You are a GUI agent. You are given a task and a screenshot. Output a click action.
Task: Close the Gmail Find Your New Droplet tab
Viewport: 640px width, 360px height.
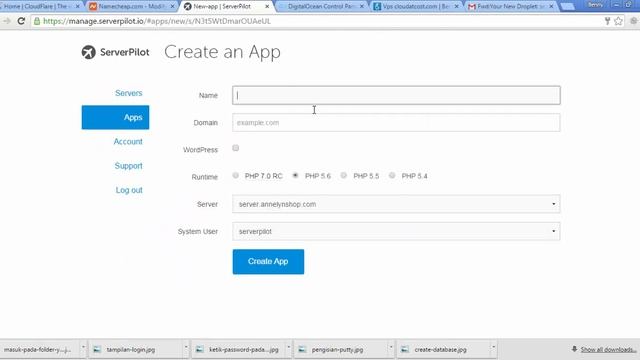pos(551,7)
